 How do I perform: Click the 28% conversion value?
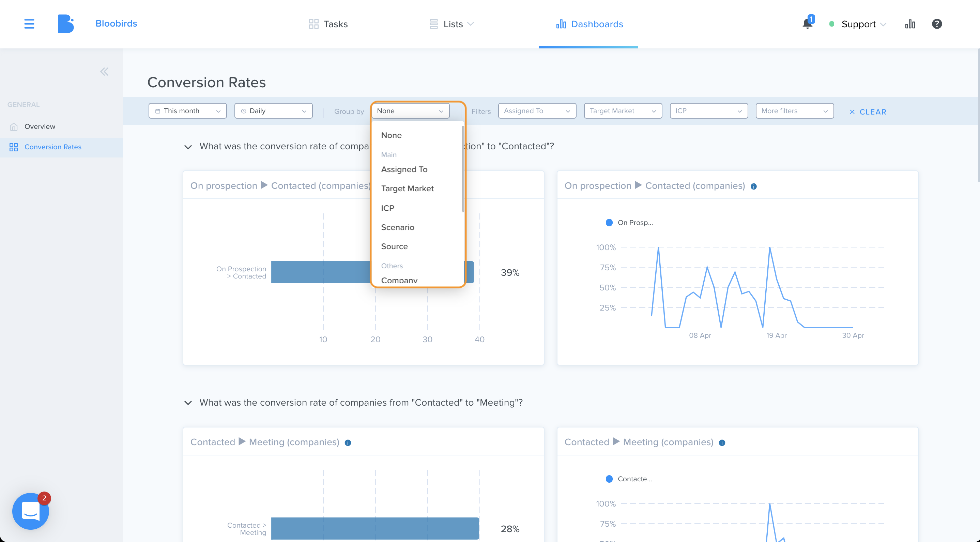pos(510,529)
